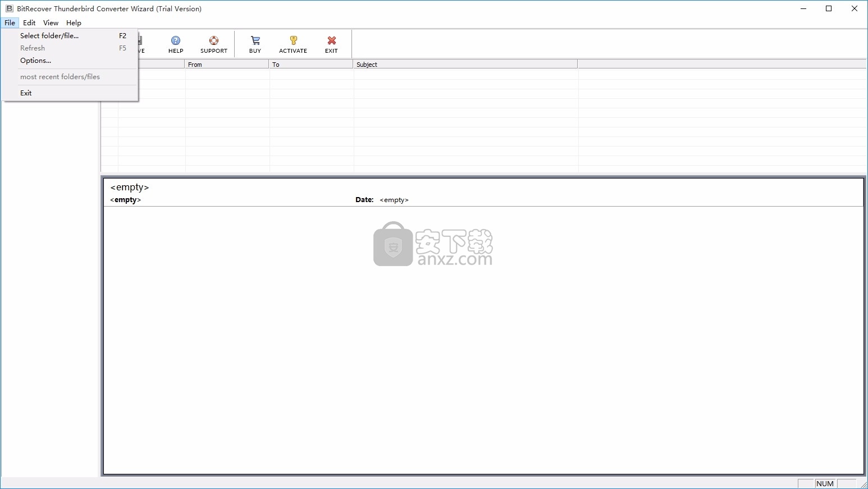Screen dimensions: 868x489
Task: Choose Select folder/file... menu entry
Action: 70,35
